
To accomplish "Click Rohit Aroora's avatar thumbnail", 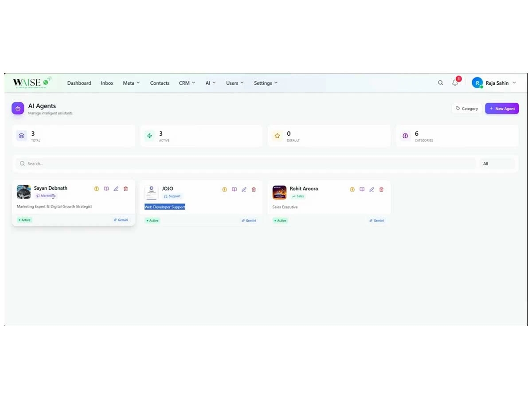I will (279, 192).
